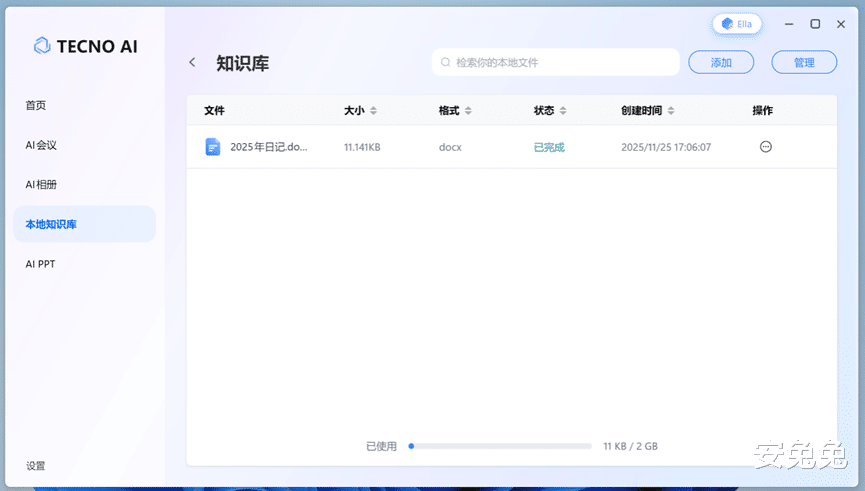Click the 11 KB / 2 GB usage text
This screenshot has width=865, height=491.
[x=631, y=446]
